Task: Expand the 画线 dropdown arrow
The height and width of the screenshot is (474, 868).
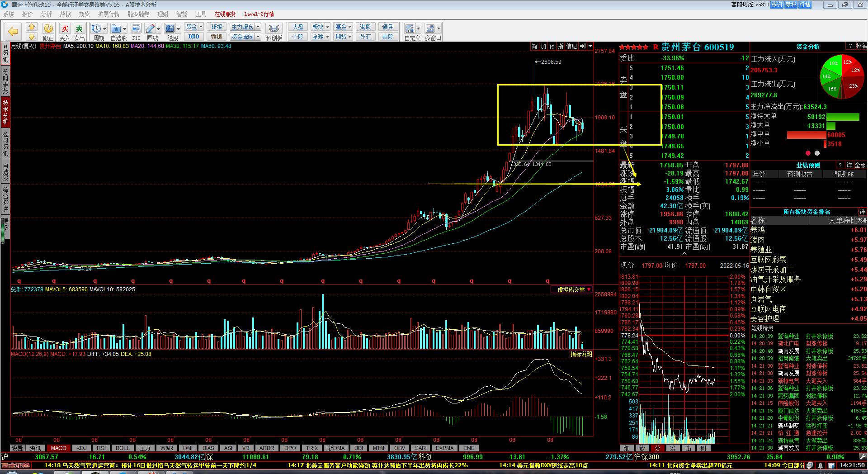Action: click(x=158, y=28)
